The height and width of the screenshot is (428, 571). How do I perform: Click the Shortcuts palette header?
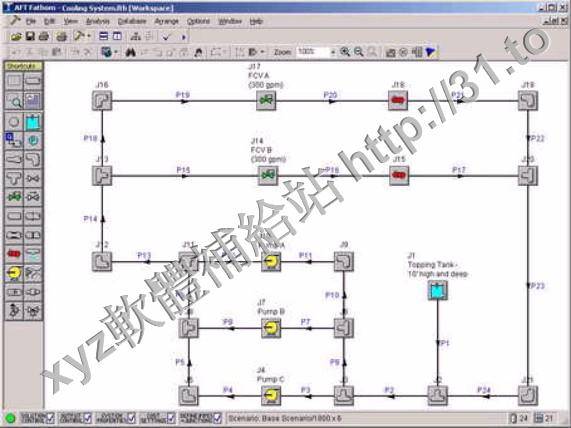(23, 66)
